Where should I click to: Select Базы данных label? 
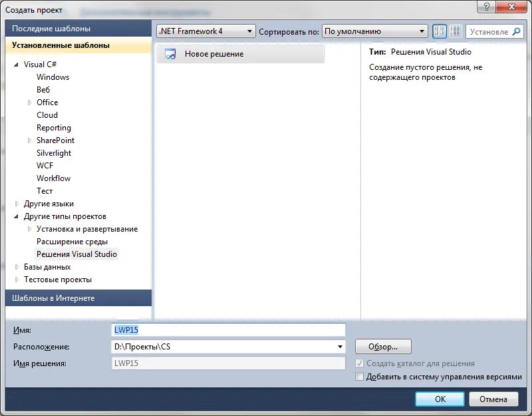pos(47,267)
